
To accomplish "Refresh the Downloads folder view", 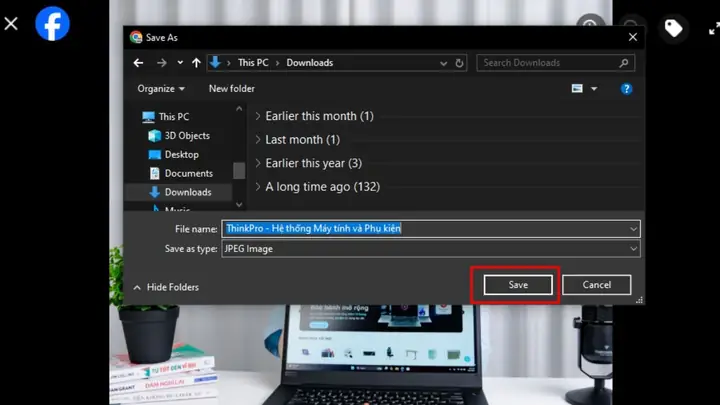I will point(459,63).
